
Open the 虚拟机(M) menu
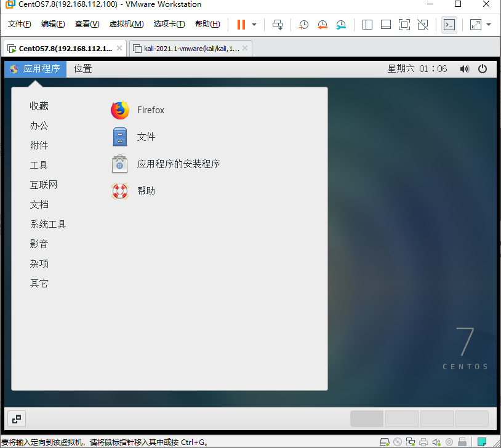click(127, 24)
